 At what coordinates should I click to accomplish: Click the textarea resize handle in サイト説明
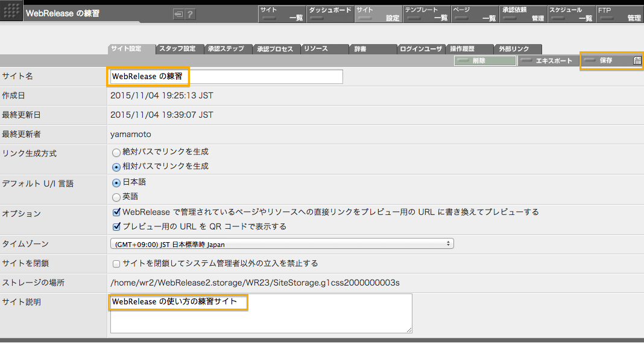click(409, 330)
